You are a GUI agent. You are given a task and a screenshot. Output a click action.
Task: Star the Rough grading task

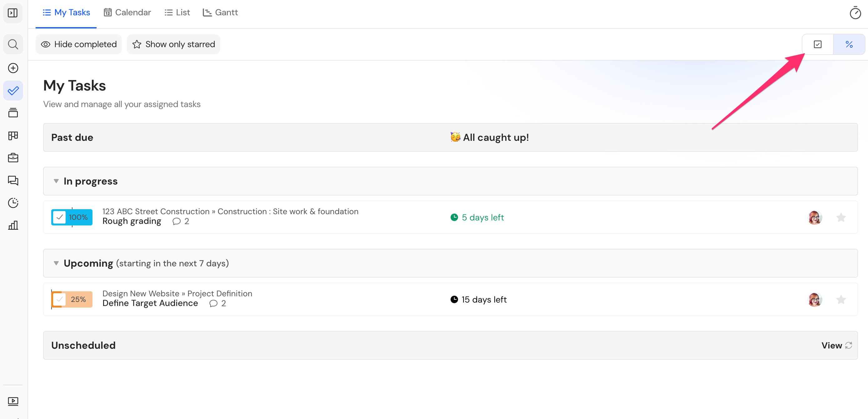pyautogui.click(x=841, y=217)
